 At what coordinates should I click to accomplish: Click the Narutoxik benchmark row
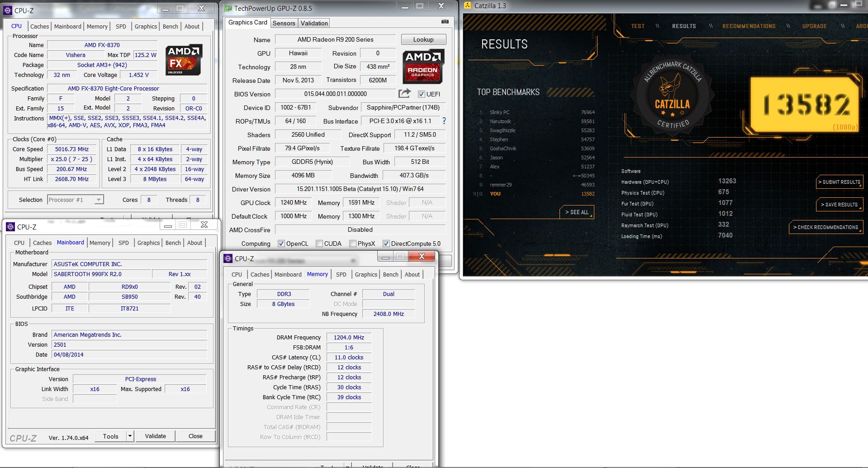point(537,121)
